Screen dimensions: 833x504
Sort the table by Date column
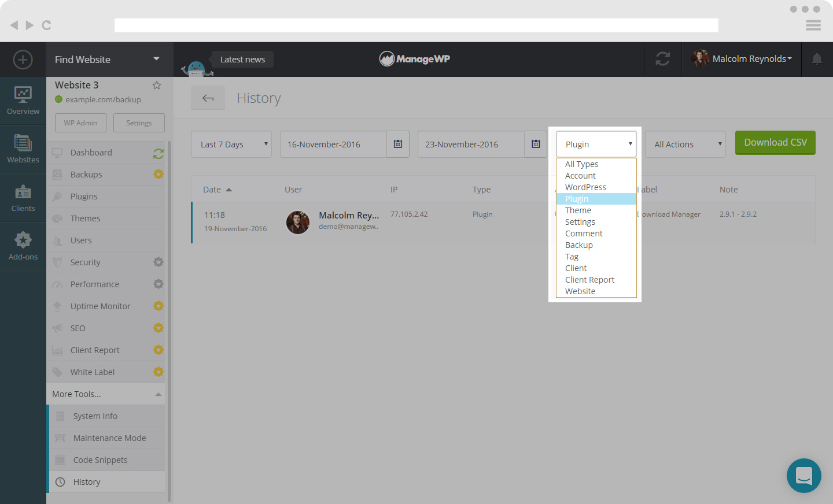point(218,190)
